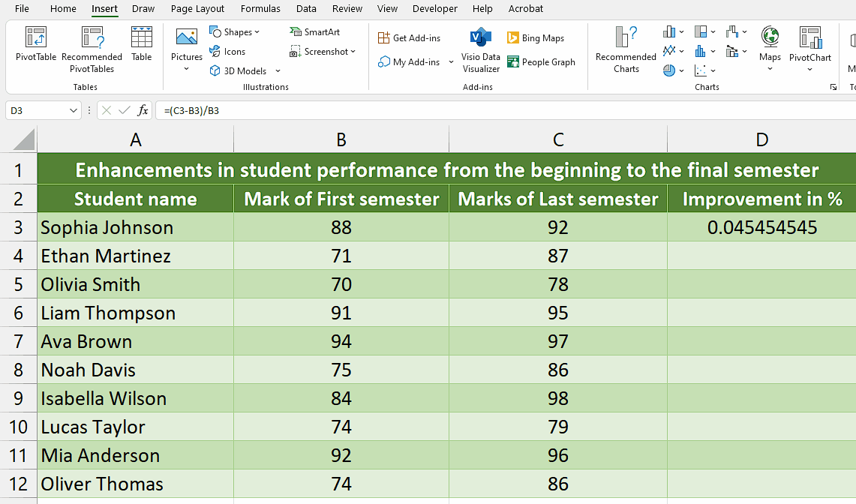
Task: Launch Visio Data Visualizer
Action: pyautogui.click(x=480, y=49)
